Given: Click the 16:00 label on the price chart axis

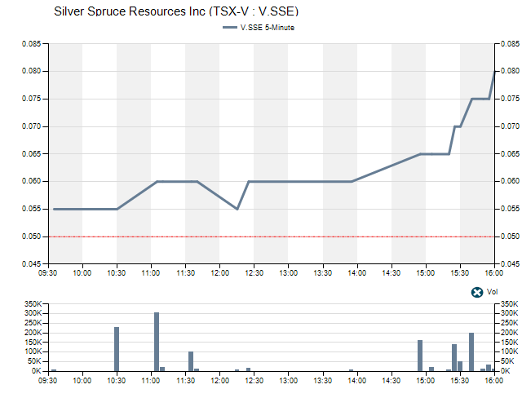Looking at the screenshot, I should click(x=494, y=272).
